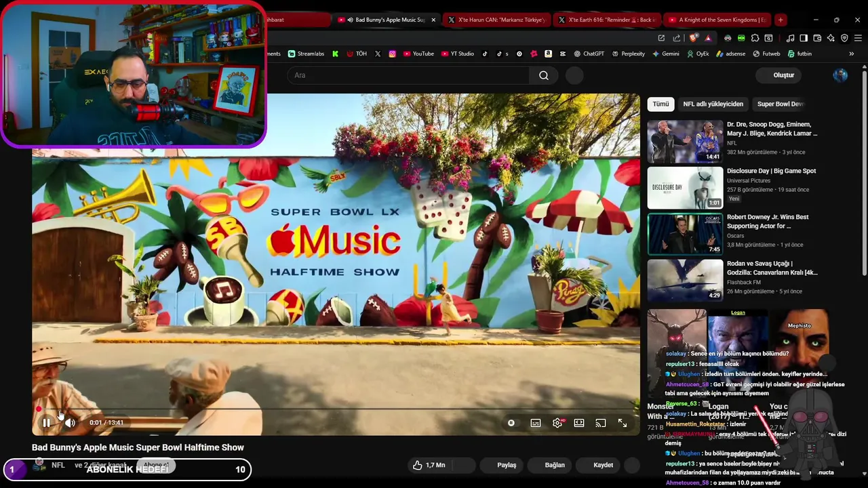Switch to X'te Harun CAN tab
868x488 pixels.
coord(496,20)
